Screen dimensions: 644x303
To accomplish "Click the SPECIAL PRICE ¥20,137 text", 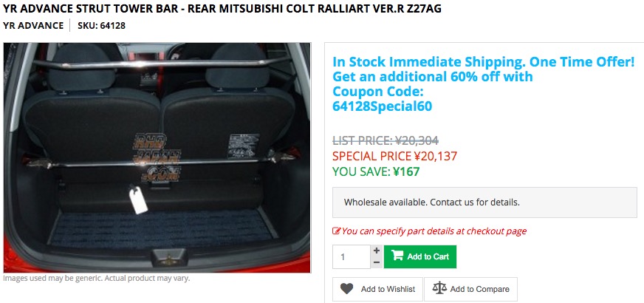I will 394,156.
